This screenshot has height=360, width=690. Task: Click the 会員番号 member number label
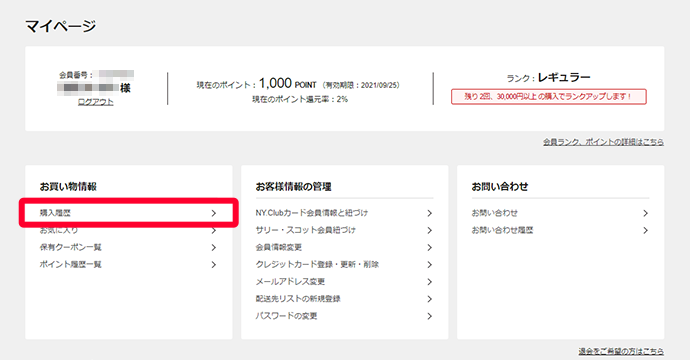pos(76,75)
